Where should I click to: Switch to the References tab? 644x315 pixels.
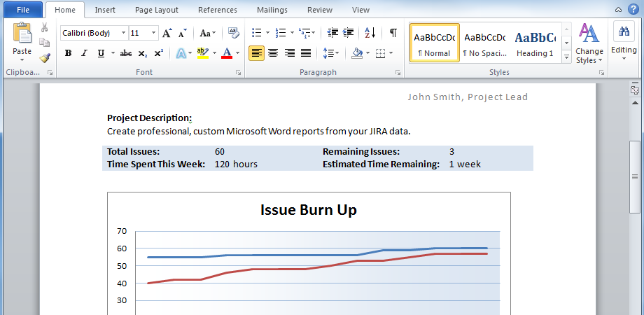tap(217, 10)
